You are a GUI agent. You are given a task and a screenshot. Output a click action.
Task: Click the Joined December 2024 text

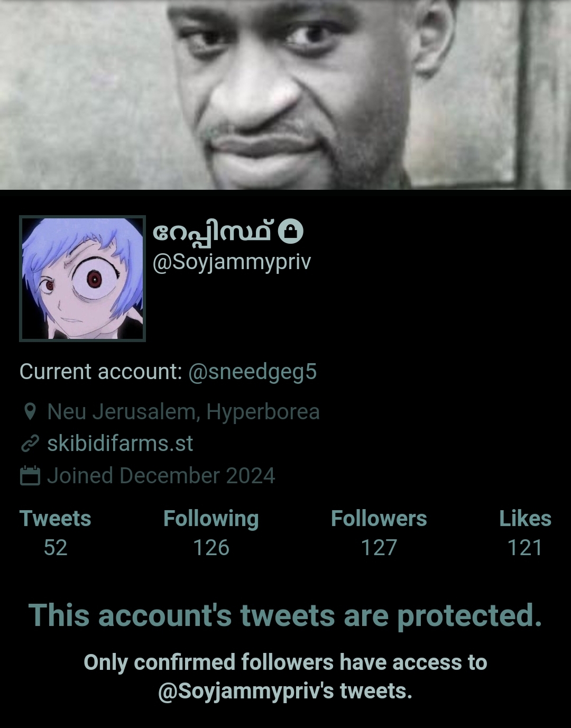click(161, 476)
